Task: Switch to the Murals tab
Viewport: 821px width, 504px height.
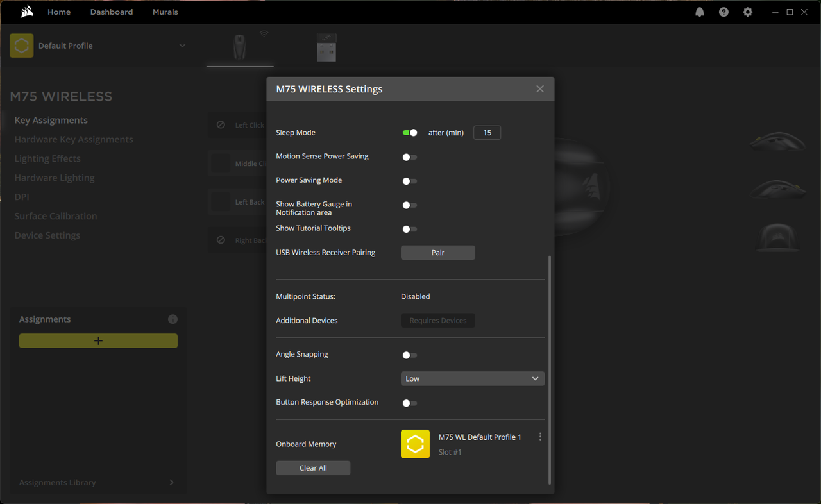Action: pos(165,12)
